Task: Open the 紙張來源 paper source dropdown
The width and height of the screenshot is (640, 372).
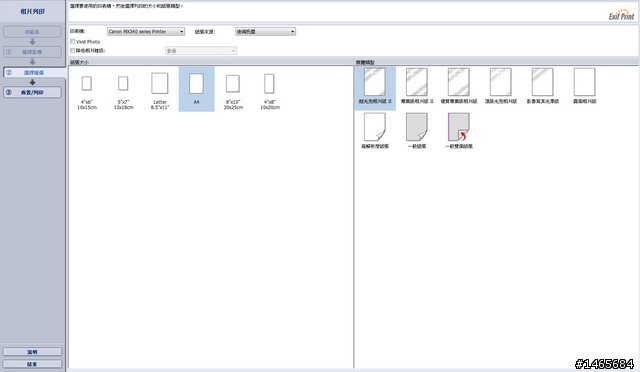Action: tap(265, 31)
